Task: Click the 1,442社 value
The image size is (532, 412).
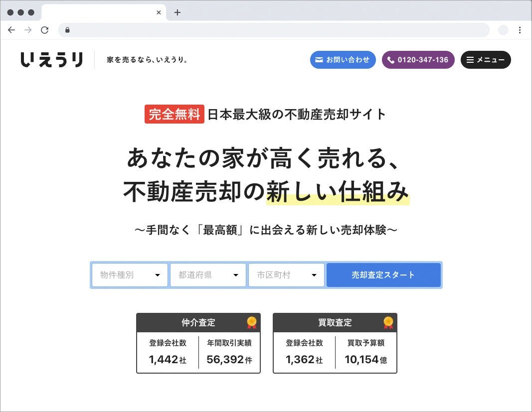Action: pyautogui.click(x=168, y=359)
